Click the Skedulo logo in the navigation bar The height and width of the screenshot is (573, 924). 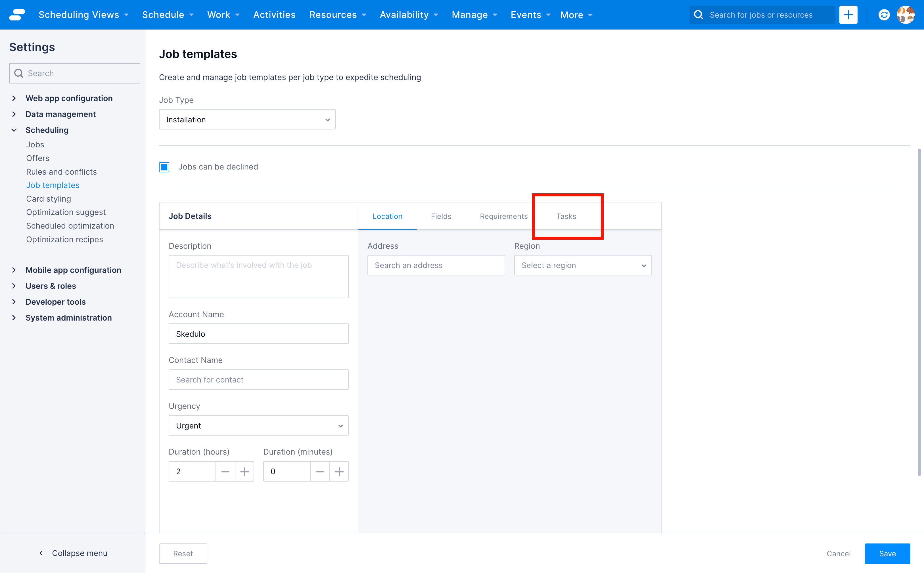[x=17, y=14]
